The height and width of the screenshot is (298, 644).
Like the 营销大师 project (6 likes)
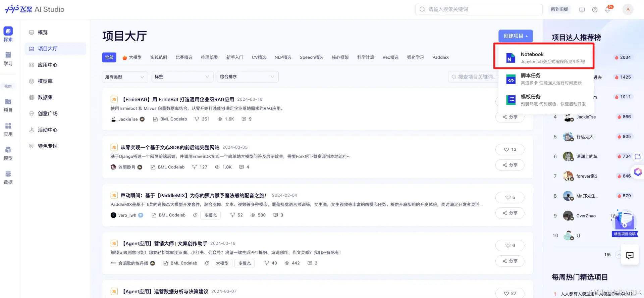coord(510,245)
